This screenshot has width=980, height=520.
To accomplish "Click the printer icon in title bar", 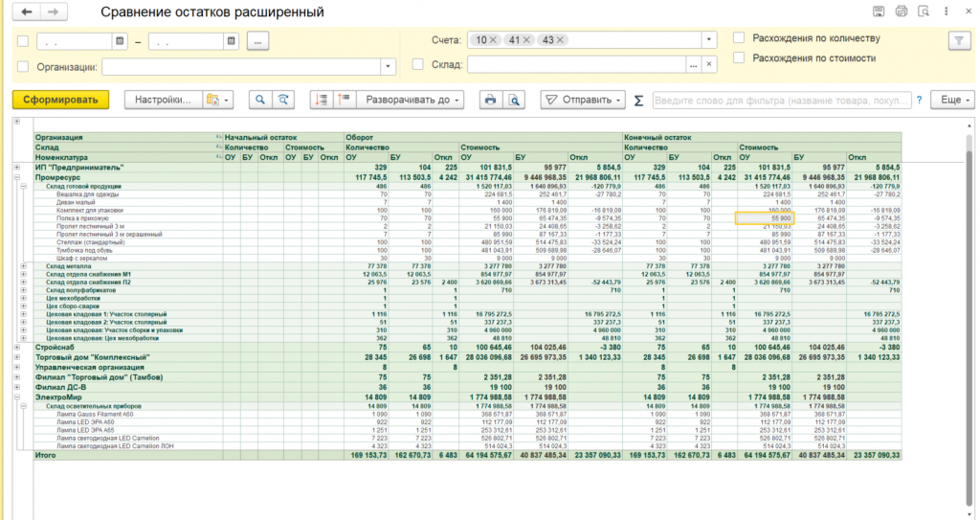I will coord(901,12).
